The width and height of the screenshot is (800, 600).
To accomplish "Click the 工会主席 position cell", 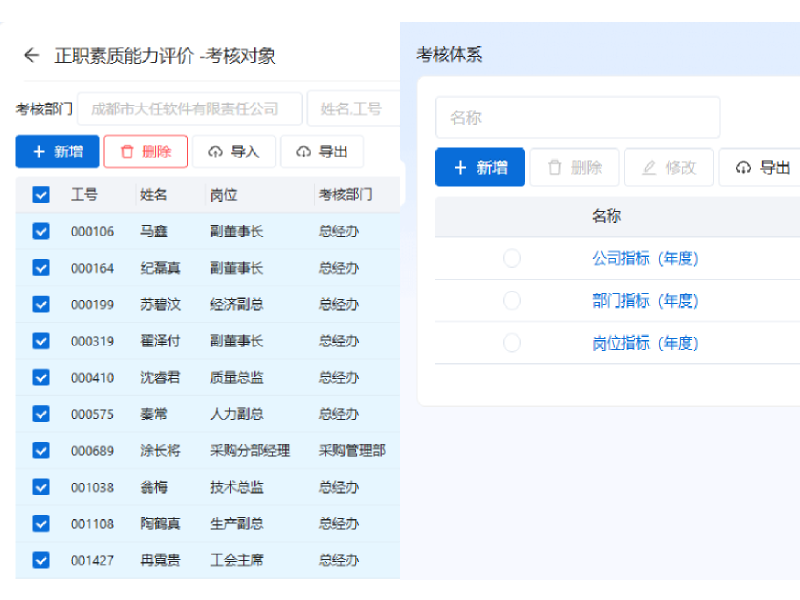I will tap(237, 560).
